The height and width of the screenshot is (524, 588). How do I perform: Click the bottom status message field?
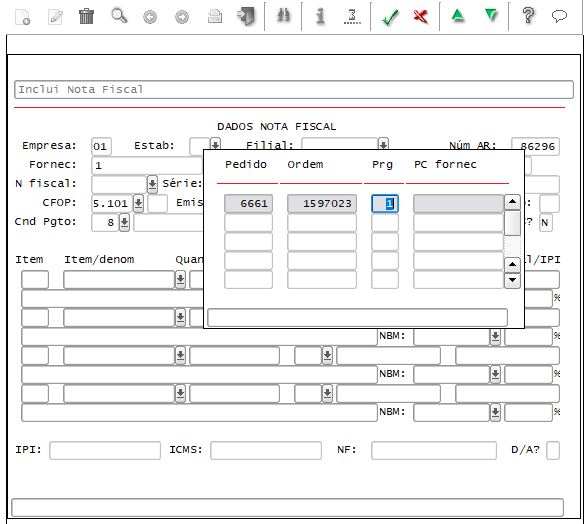point(288,507)
